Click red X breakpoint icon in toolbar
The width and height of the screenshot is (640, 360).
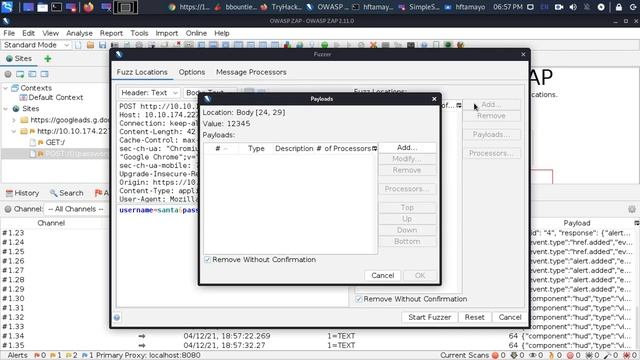[373, 45]
